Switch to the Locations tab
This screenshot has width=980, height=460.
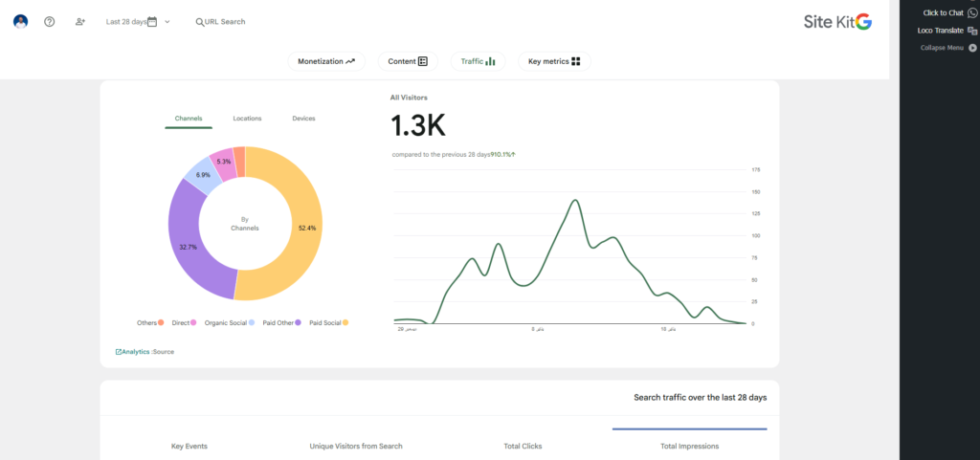click(247, 119)
